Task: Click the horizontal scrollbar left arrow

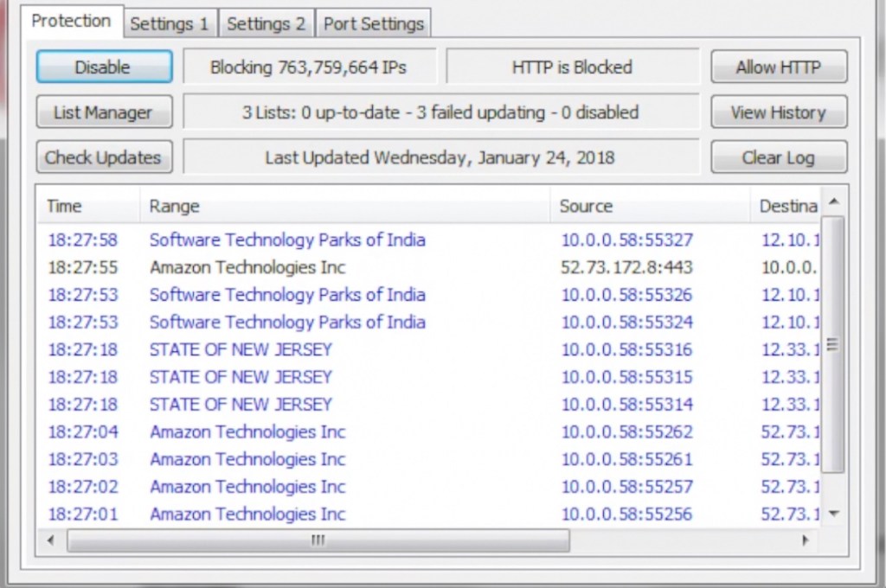Action: click(x=51, y=540)
